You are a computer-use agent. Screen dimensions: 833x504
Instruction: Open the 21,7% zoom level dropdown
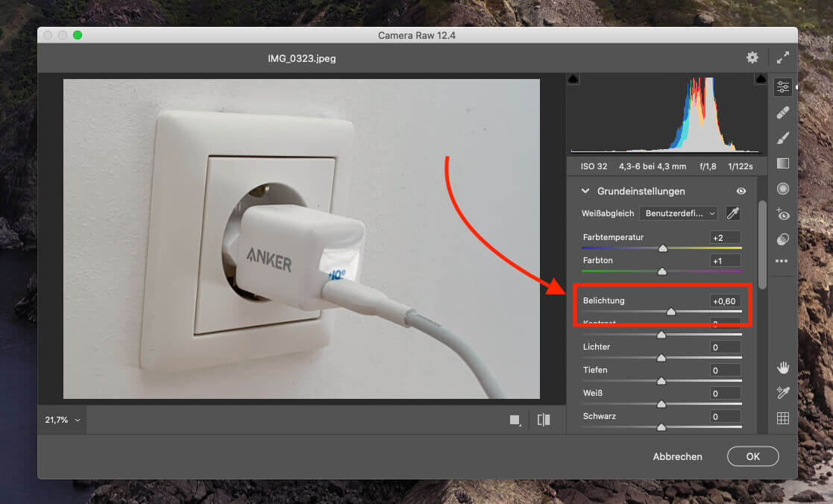coord(62,420)
